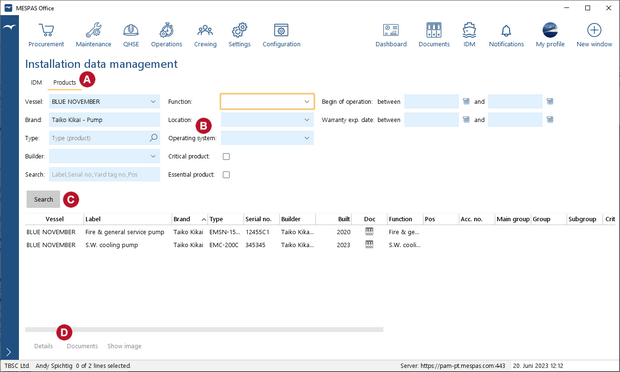Open the Maintenance module
The height and width of the screenshot is (372, 620).
[x=93, y=35]
